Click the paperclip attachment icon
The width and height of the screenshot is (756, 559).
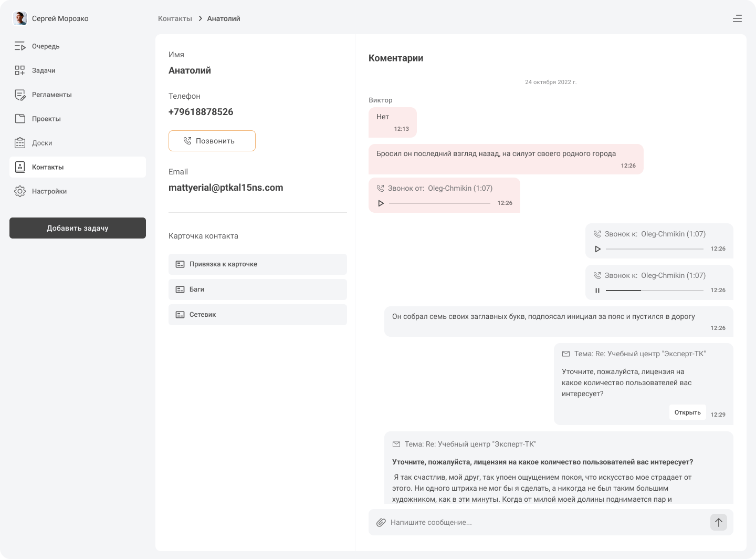(x=381, y=522)
